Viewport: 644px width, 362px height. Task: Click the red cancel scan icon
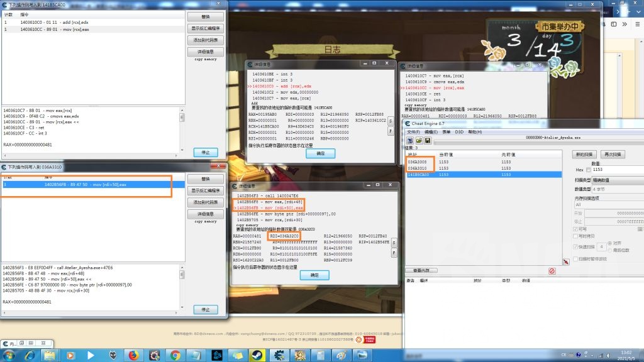click(x=551, y=271)
